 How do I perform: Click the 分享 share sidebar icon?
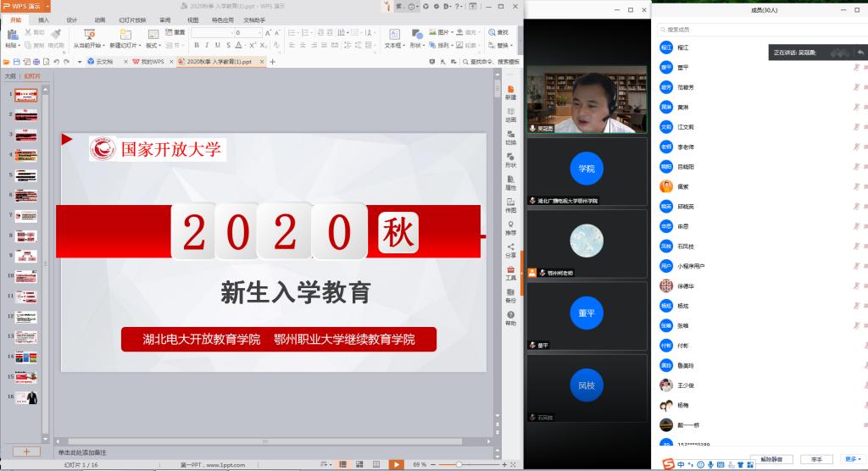pyautogui.click(x=510, y=249)
